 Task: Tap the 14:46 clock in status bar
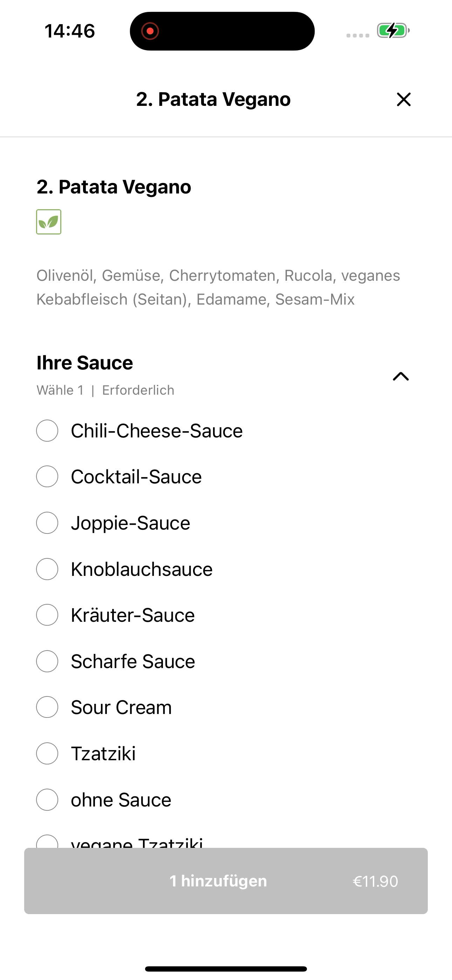point(70,31)
